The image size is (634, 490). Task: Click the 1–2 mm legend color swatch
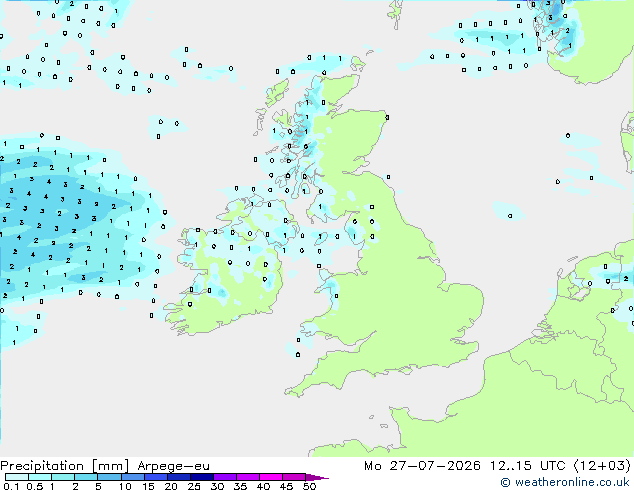click(x=63, y=477)
